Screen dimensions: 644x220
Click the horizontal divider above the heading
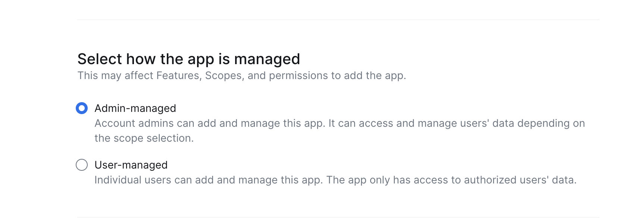click(x=338, y=20)
